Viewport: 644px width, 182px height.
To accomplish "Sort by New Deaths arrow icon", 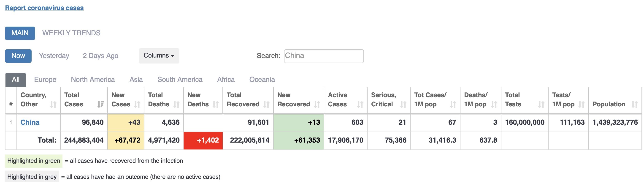I will [x=216, y=104].
